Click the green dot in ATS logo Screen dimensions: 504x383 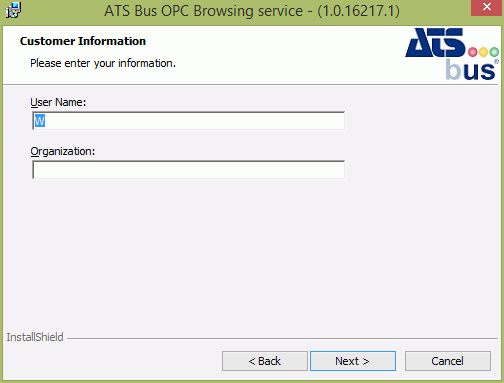tap(494, 52)
